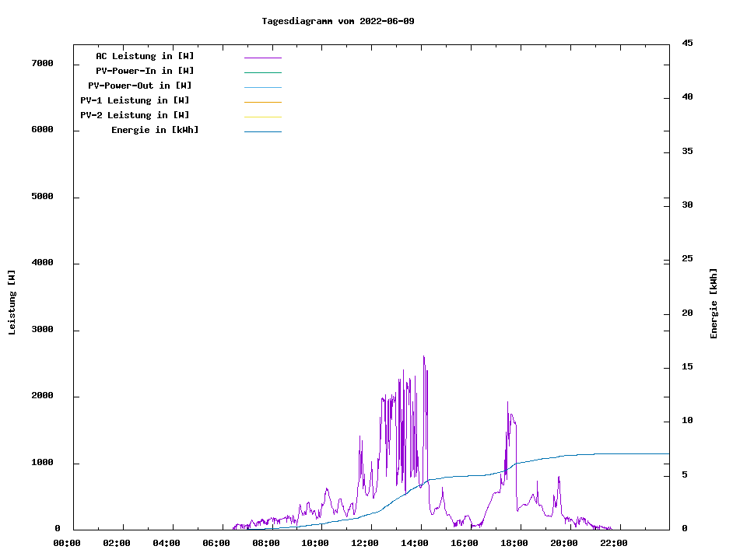The image size is (747, 560).
Task: Click the right axis title Energie [kWh]
Action: [714, 303]
